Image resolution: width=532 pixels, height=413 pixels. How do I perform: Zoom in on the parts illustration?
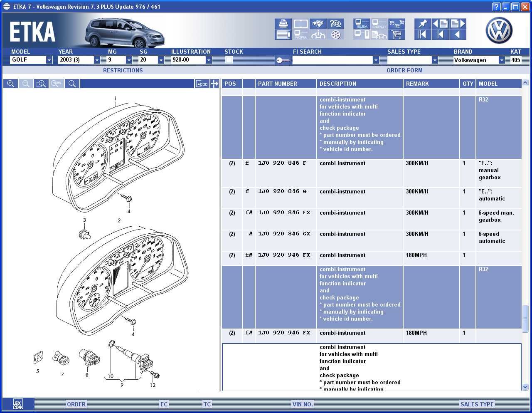click(x=11, y=84)
